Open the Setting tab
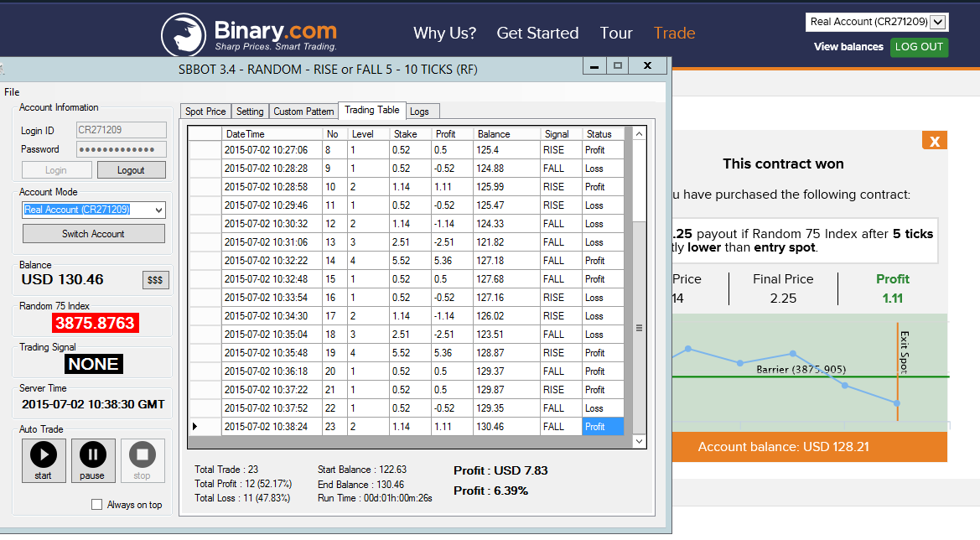The image size is (980, 540). click(x=250, y=112)
